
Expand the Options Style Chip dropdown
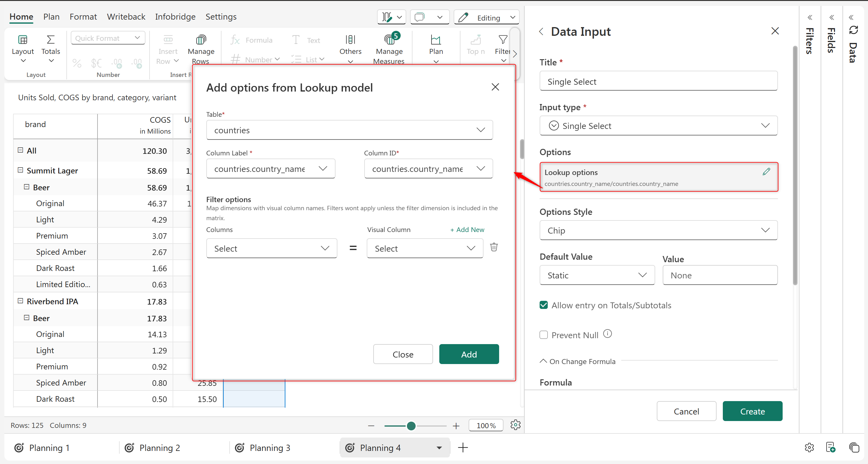coord(658,230)
